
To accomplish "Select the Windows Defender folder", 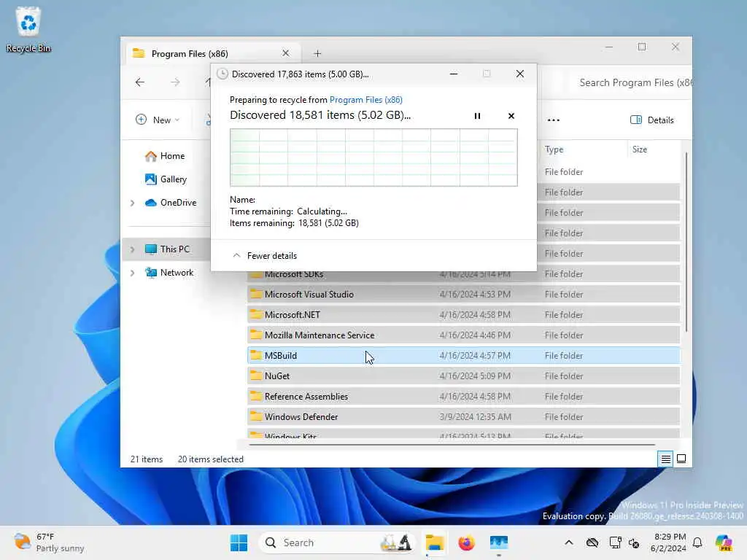I will [463, 417].
